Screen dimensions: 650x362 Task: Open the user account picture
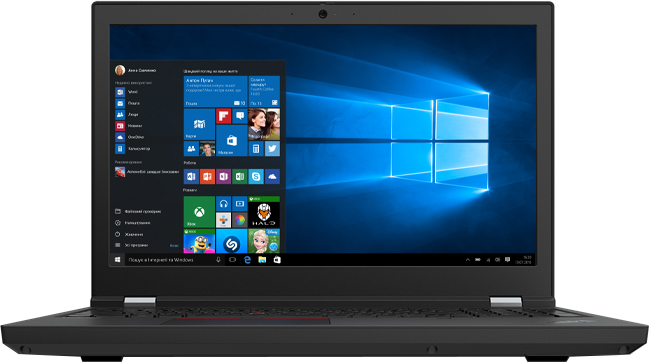pyautogui.click(x=120, y=70)
